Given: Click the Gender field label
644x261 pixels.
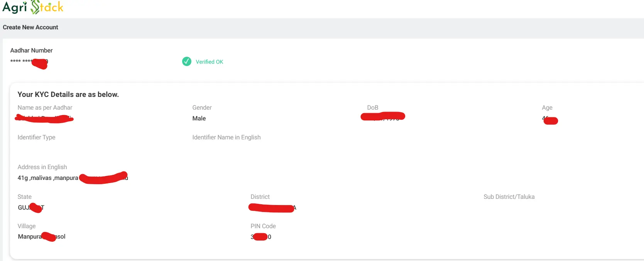Looking at the screenshot, I should pyautogui.click(x=202, y=108).
